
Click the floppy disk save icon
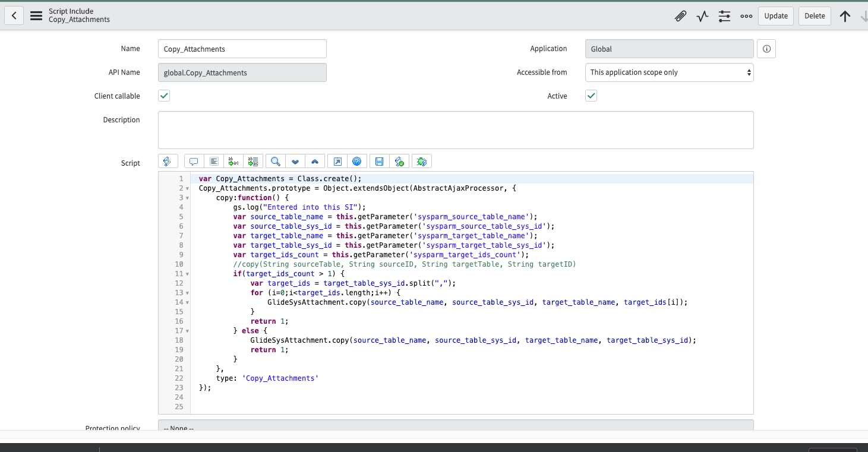pos(379,161)
